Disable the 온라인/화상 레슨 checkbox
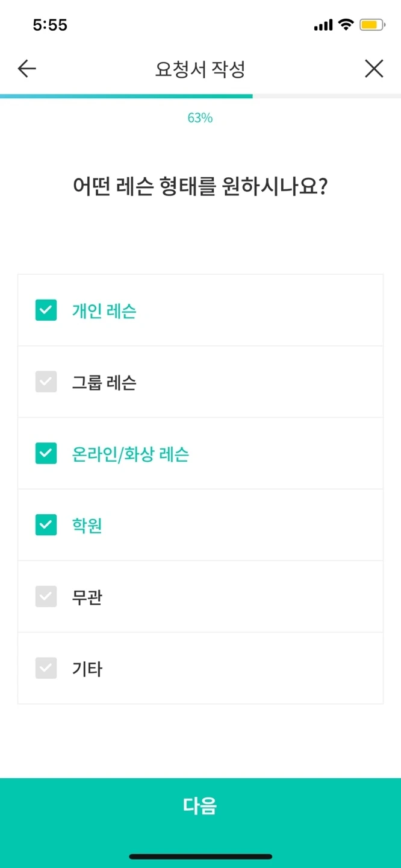Image resolution: width=401 pixels, height=868 pixels. click(46, 453)
